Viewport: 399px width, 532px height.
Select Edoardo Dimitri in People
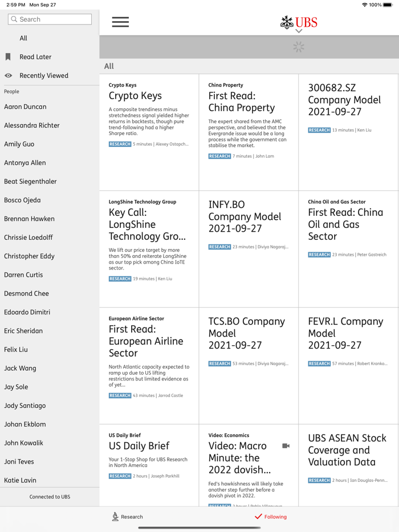[x=27, y=312]
